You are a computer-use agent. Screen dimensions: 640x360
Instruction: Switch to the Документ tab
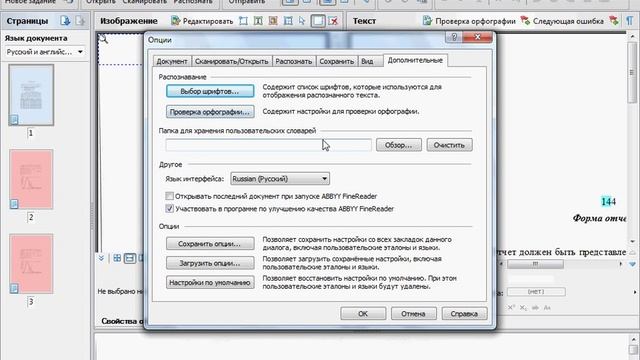[171, 61]
